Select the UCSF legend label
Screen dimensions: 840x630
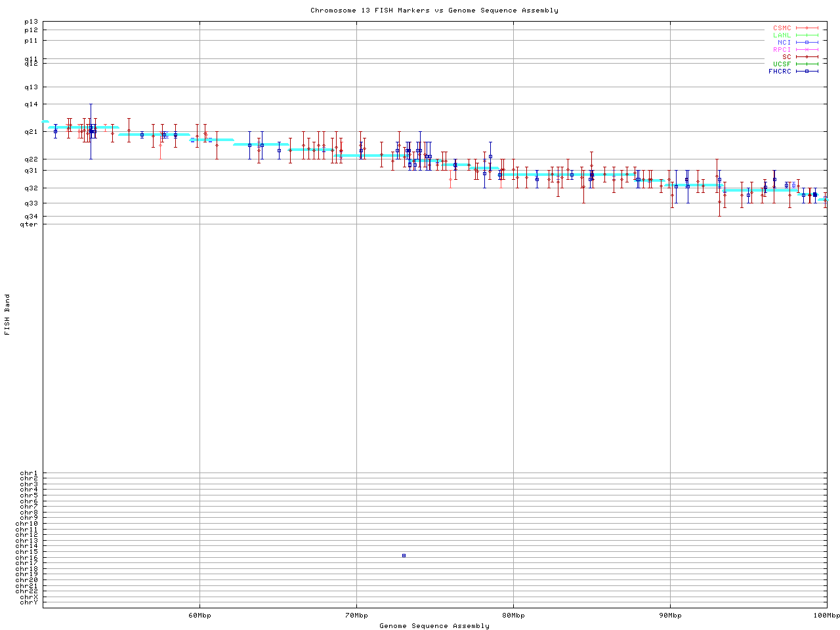782,64
